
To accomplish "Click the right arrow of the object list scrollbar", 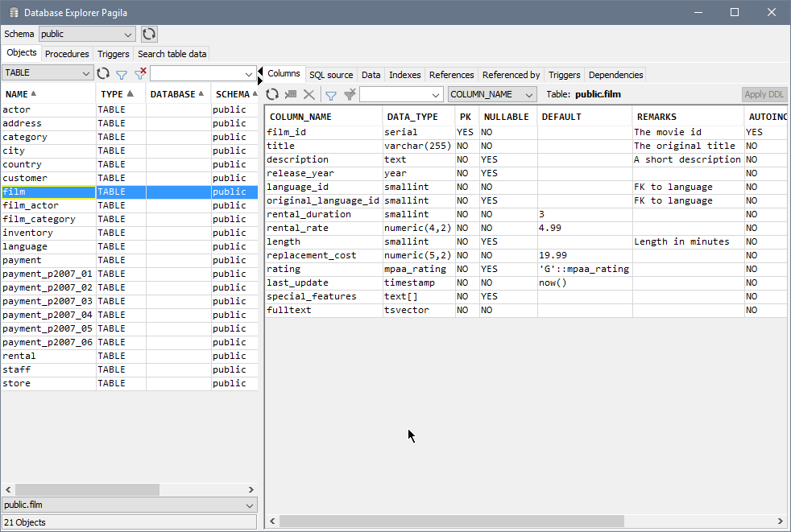I will (251, 489).
